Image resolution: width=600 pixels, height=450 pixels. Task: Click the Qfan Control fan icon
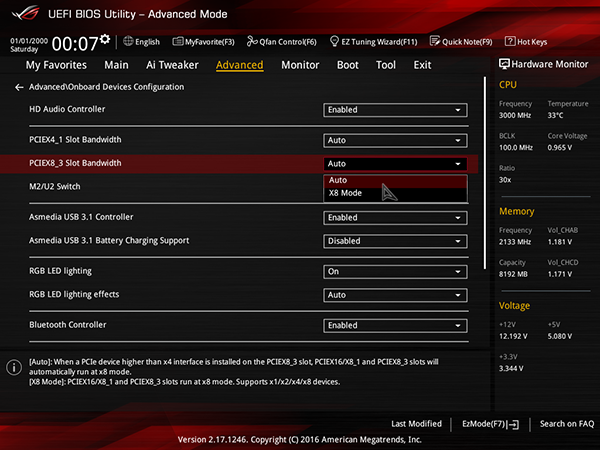click(x=252, y=41)
